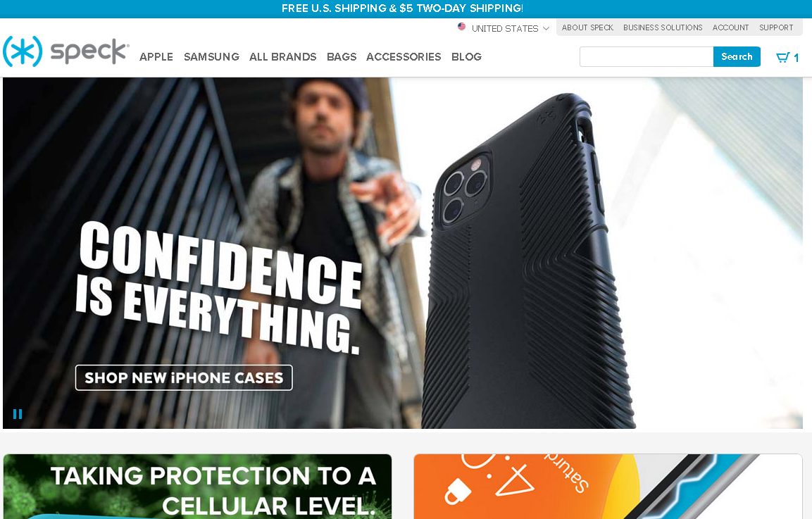The image size is (812, 519).
Task: Click the blue Search button
Action: [737, 56]
